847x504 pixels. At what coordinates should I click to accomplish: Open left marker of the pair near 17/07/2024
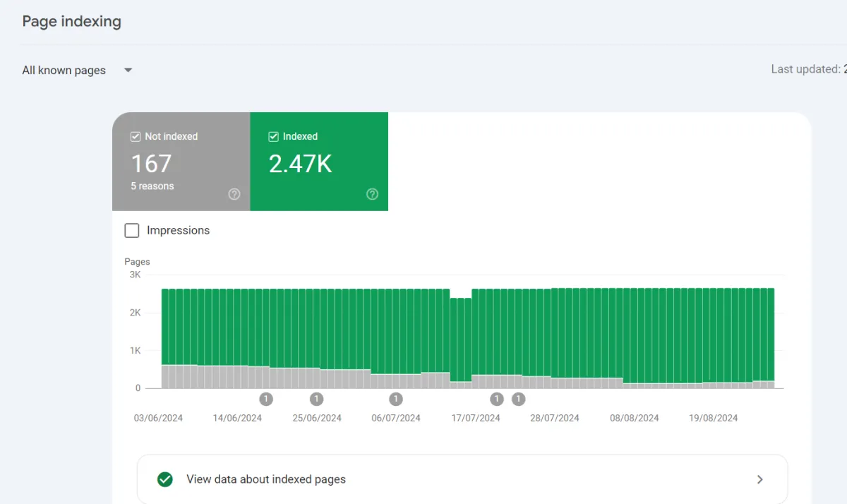pos(497,399)
